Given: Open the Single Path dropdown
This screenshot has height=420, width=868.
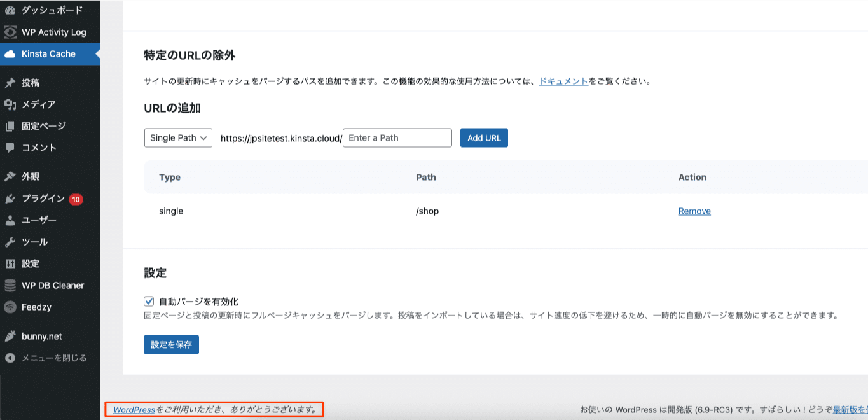Looking at the screenshot, I should coord(178,137).
